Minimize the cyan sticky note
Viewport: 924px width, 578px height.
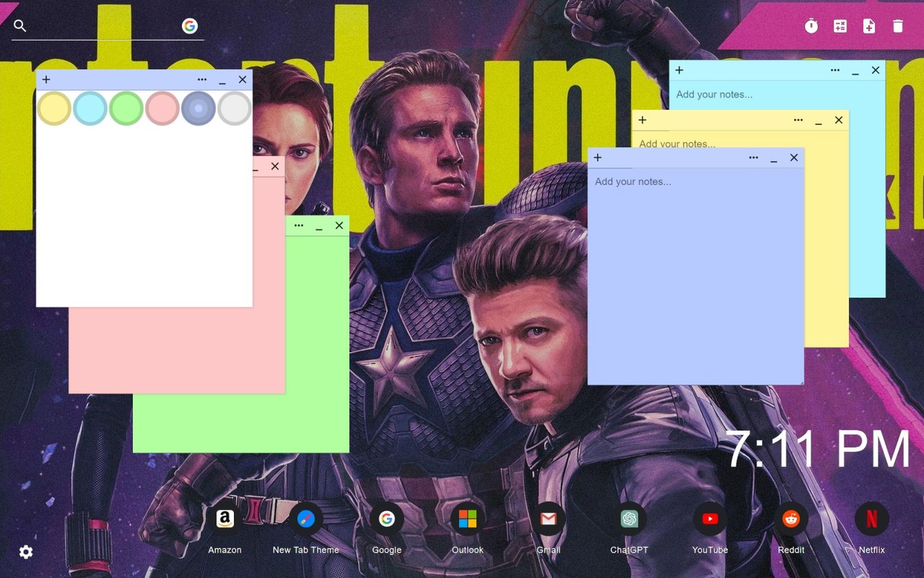855,72
